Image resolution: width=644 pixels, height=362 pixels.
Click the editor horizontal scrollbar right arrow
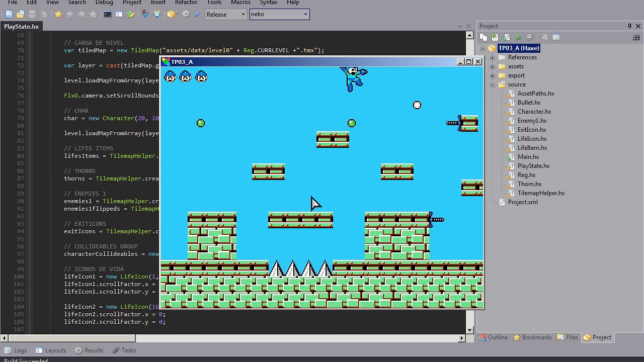click(462, 338)
